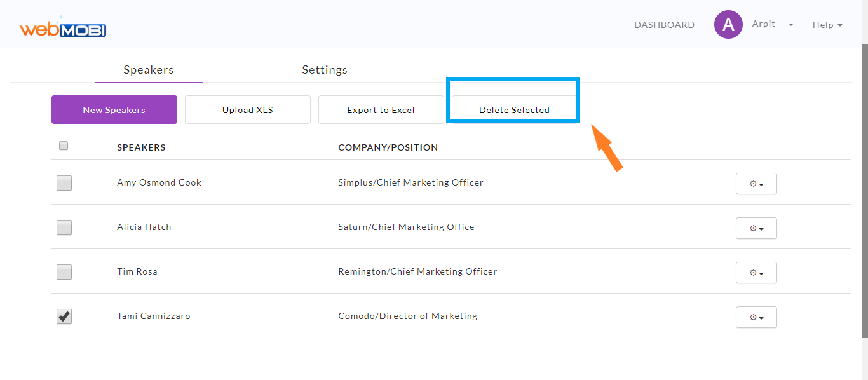The image size is (868, 380).
Task: Uncheck the Tami Cannizzaro checkbox
Action: coord(64,316)
